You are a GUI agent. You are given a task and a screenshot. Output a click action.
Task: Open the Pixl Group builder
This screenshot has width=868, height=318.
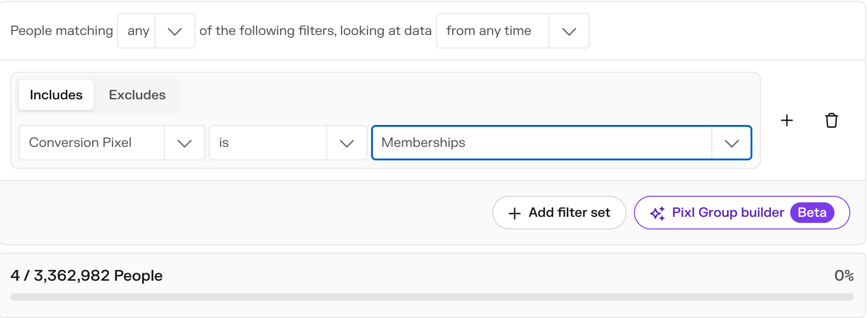(x=742, y=213)
